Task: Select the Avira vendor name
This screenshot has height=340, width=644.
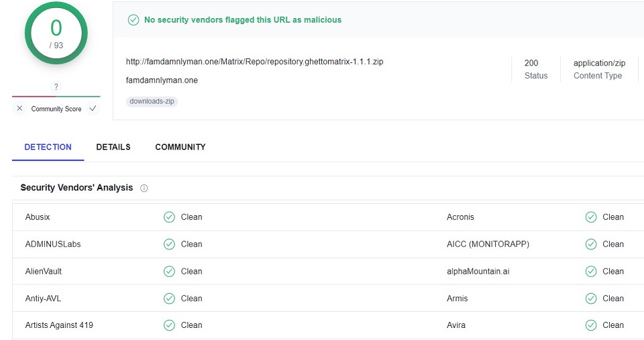Action: pos(456,325)
